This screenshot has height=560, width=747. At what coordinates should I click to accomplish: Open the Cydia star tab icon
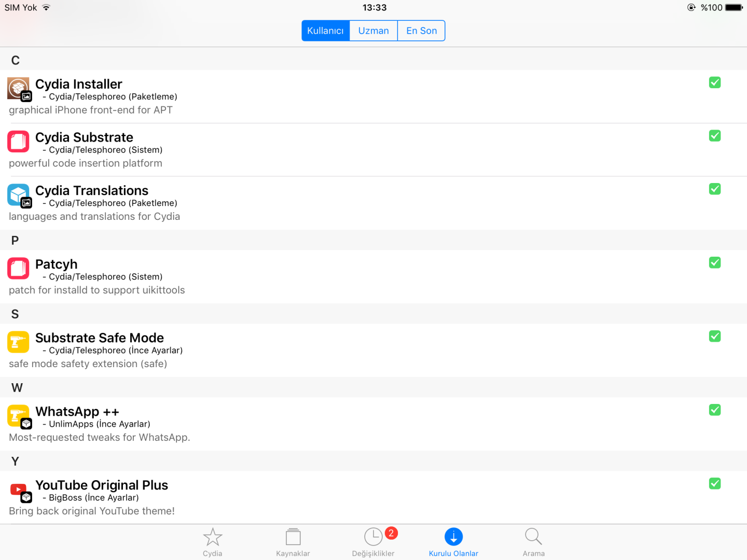click(x=213, y=537)
